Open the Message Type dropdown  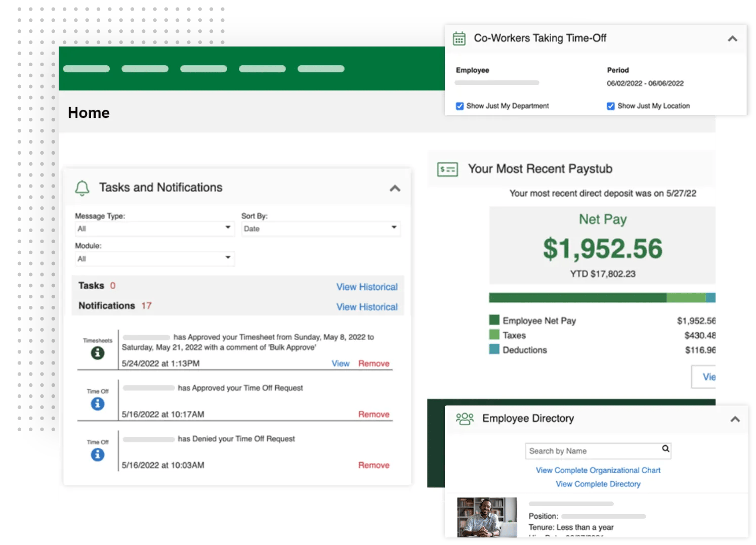pyautogui.click(x=154, y=229)
